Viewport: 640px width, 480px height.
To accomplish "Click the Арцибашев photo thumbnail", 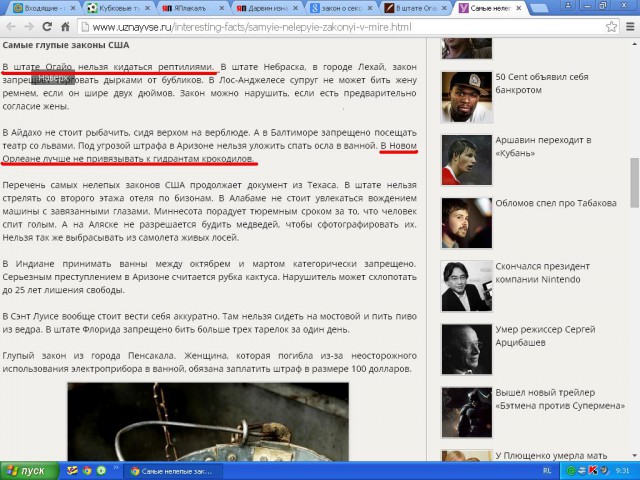I will tap(467, 349).
